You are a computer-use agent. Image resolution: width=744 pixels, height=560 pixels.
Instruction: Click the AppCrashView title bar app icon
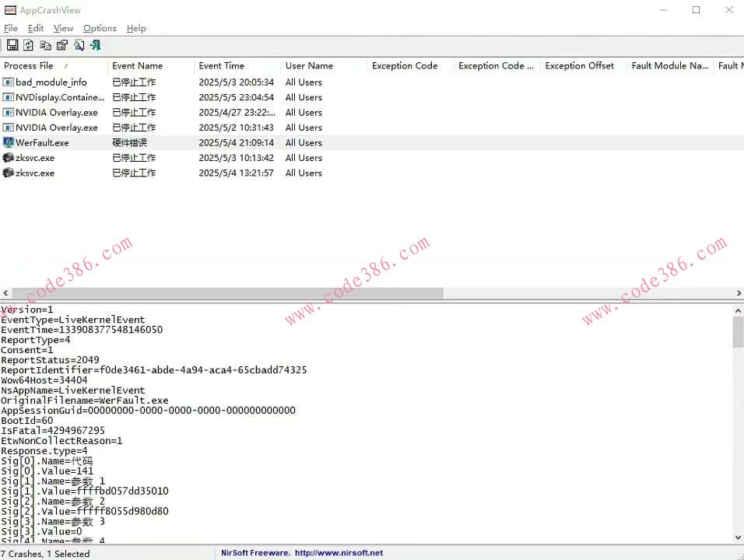tap(10, 10)
